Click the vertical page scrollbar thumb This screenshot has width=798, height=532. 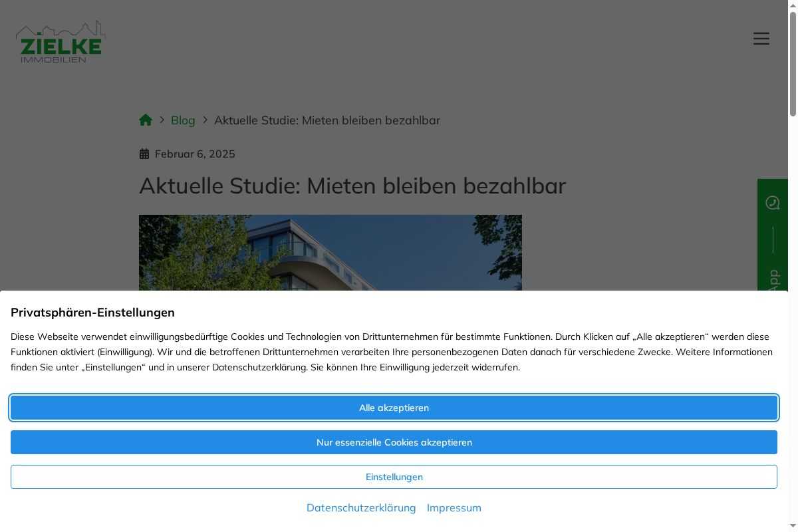793,63
